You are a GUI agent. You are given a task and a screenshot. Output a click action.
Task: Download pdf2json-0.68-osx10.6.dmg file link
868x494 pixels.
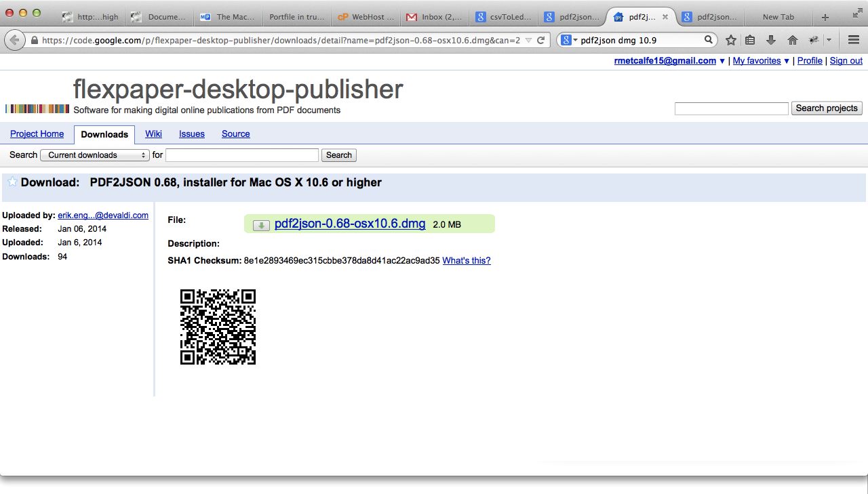point(350,224)
